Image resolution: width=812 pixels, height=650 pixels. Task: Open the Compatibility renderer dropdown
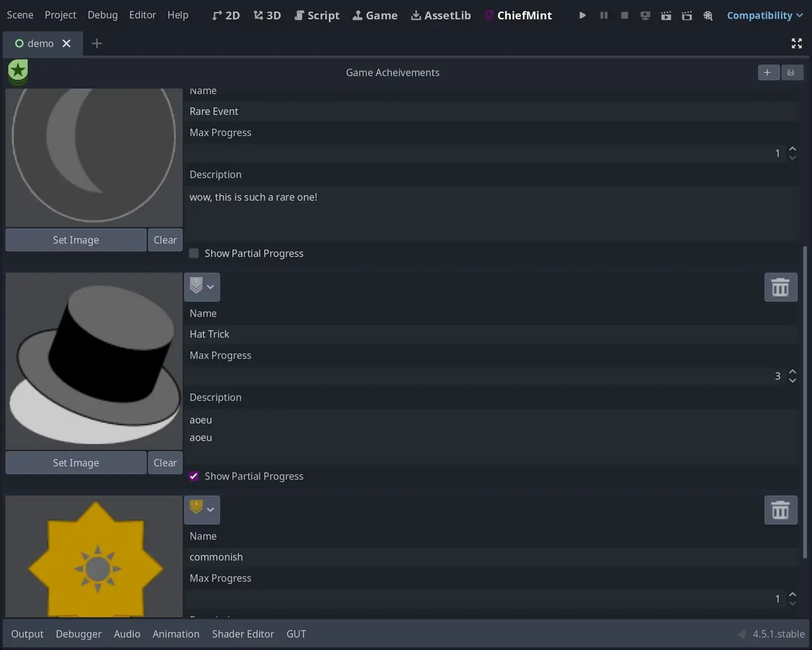(764, 15)
